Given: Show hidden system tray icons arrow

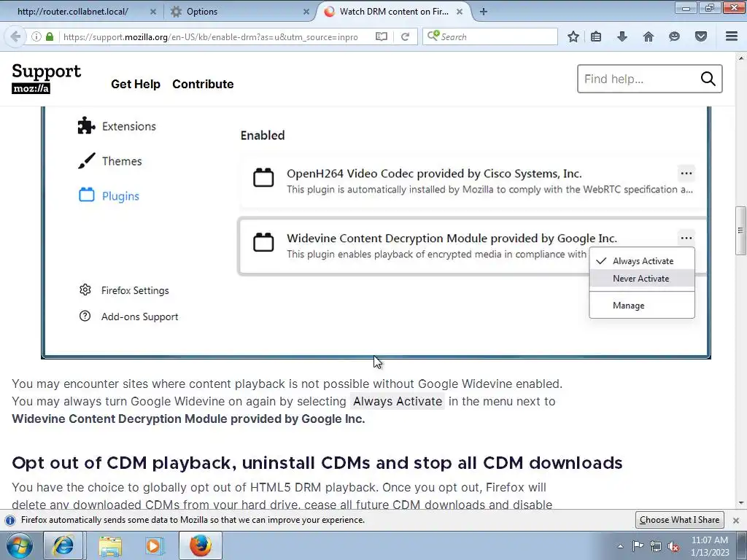Looking at the screenshot, I should click(620, 546).
